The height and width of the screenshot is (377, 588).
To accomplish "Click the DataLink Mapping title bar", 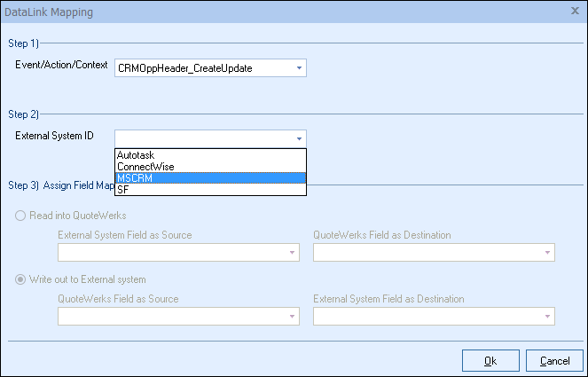I will point(266,12).
